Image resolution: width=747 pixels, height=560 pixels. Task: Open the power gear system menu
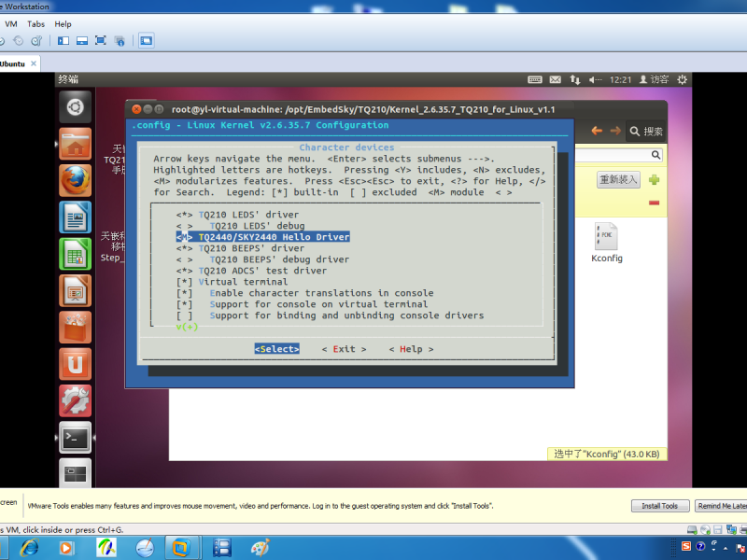point(683,80)
